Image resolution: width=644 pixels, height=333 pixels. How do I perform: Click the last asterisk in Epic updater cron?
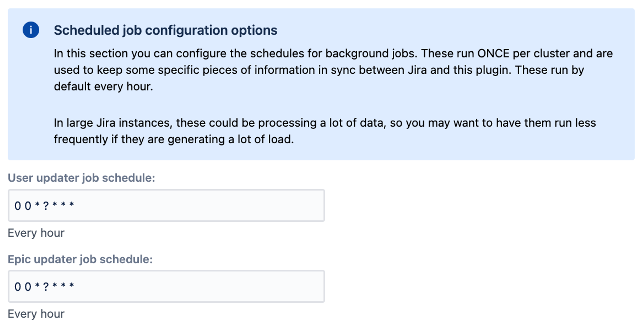[72, 285]
